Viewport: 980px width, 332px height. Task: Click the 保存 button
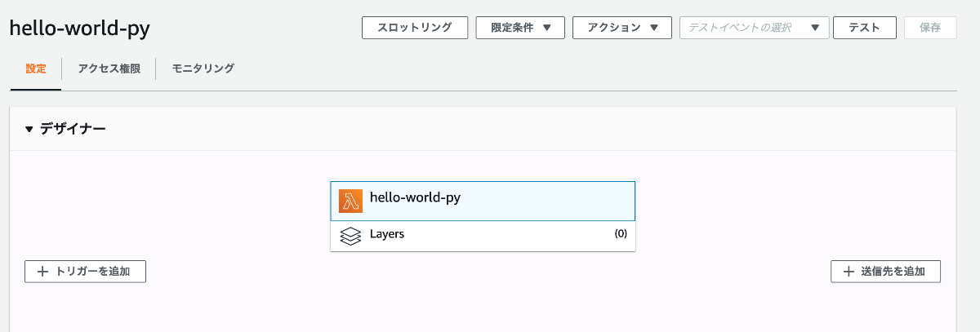[x=930, y=28]
